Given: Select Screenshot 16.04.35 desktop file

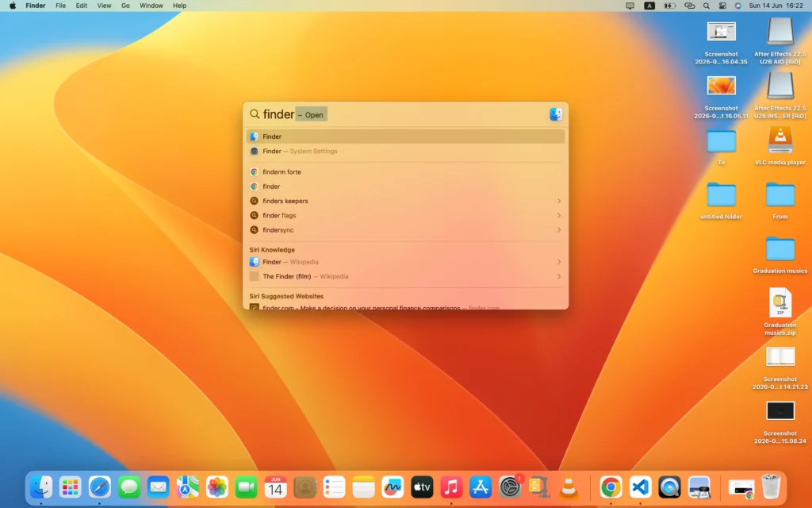Looking at the screenshot, I should 721,43.
